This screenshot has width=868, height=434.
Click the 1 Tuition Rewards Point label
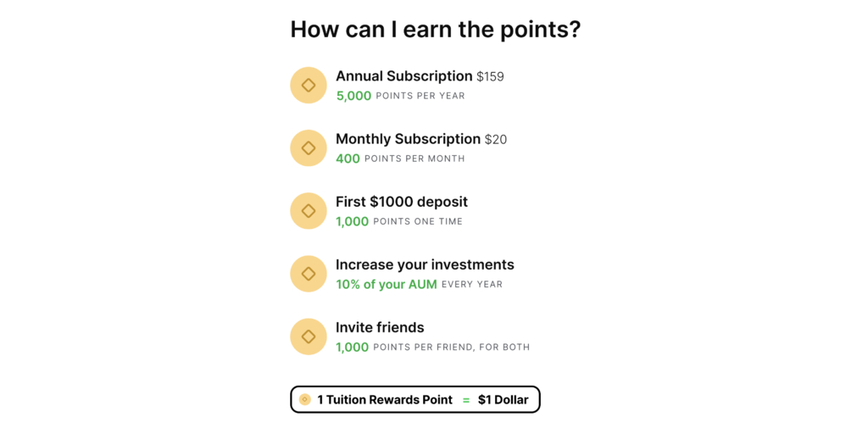click(385, 399)
